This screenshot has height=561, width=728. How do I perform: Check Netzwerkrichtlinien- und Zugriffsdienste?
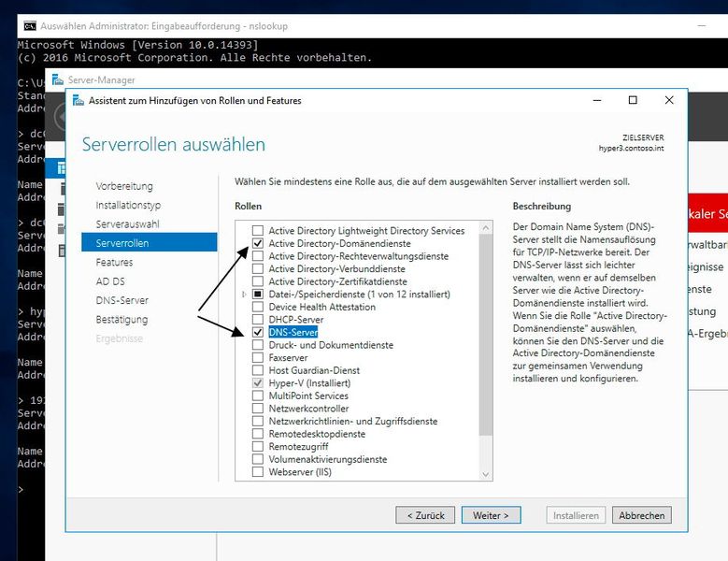pyautogui.click(x=258, y=421)
